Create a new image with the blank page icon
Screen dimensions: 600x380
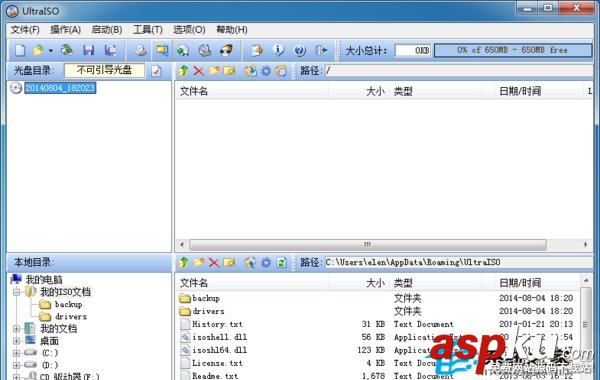pos(20,50)
